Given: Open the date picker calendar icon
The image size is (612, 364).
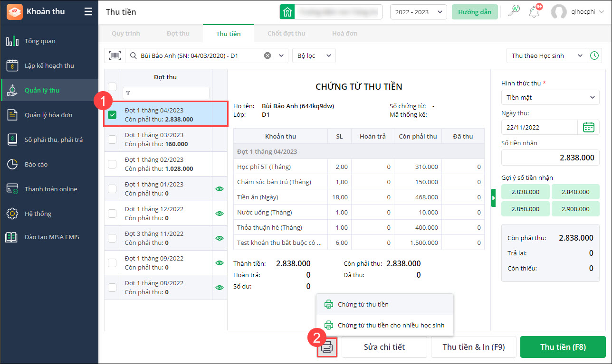Looking at the screenshot, I should 589,127.
